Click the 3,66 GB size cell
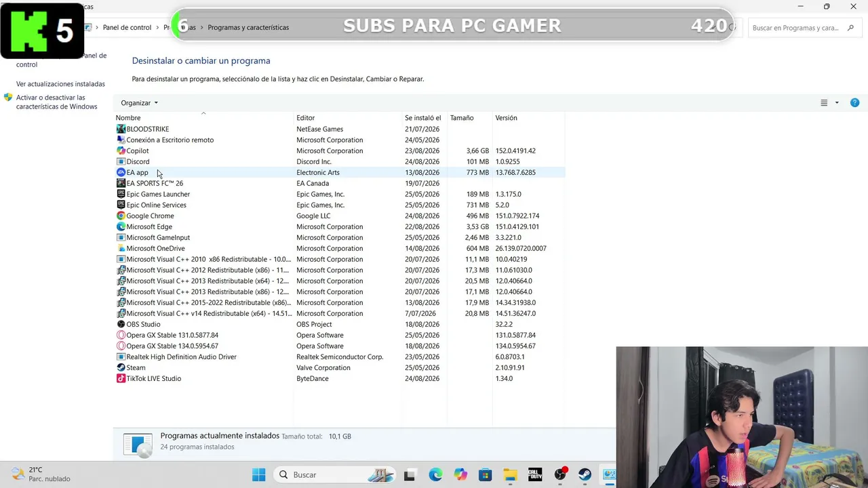Image resolution: width=868 pixels, height=488 pixels. tap(477, 150)
